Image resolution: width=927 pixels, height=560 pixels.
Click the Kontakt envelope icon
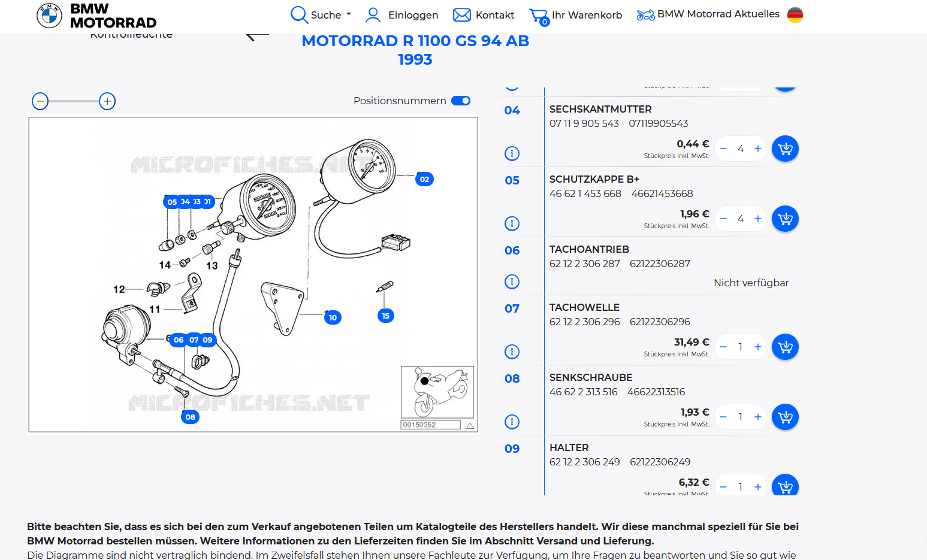pos(461,15)
